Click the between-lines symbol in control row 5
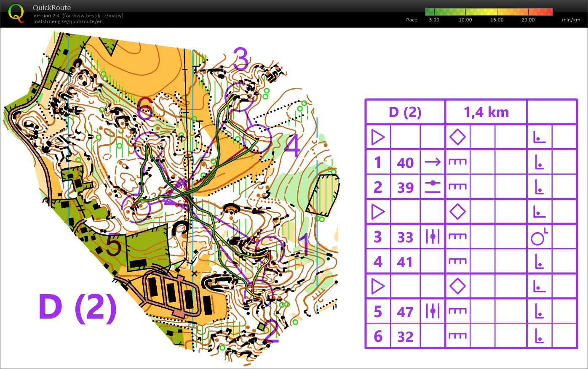 pos(433,311)
